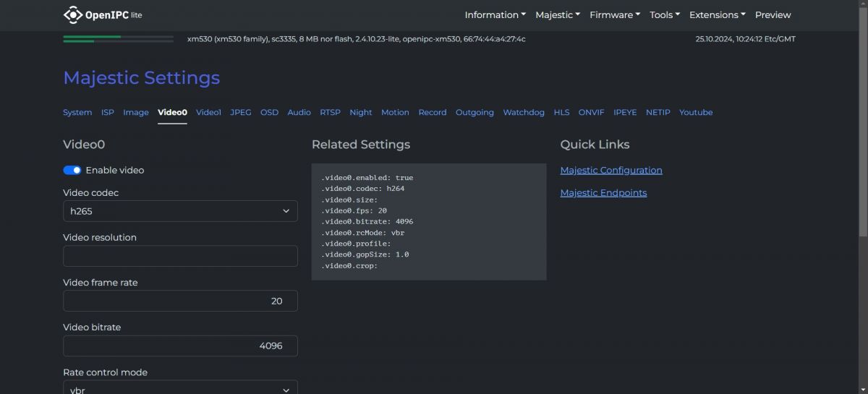The image size is (868, 394).
Task: Switch to the Watchdog tab
Action: click(524, 112)
